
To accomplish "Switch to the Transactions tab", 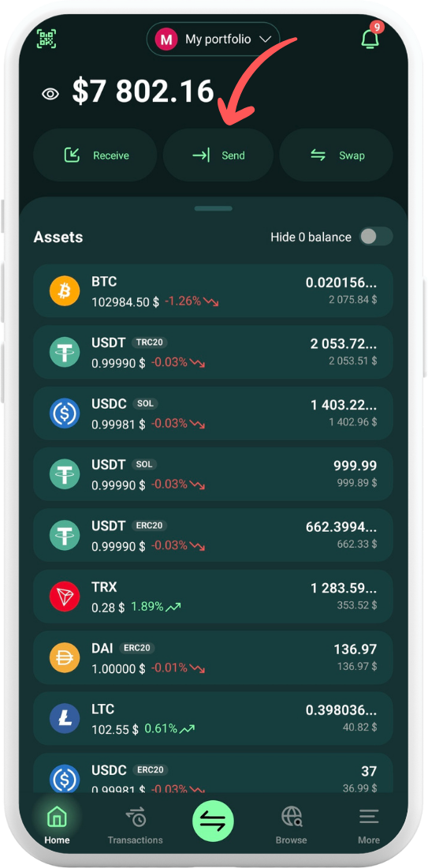I will click(x=136, y=825).
